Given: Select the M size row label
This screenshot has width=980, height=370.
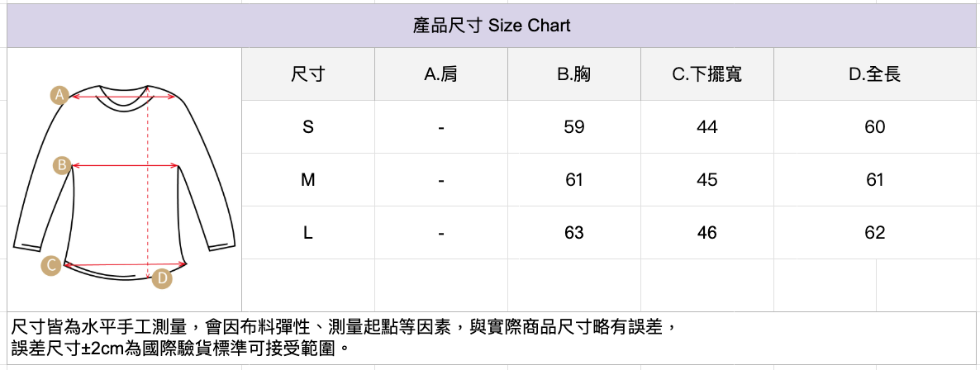Looking at the screenshot, I should click(x=308, y=180).
